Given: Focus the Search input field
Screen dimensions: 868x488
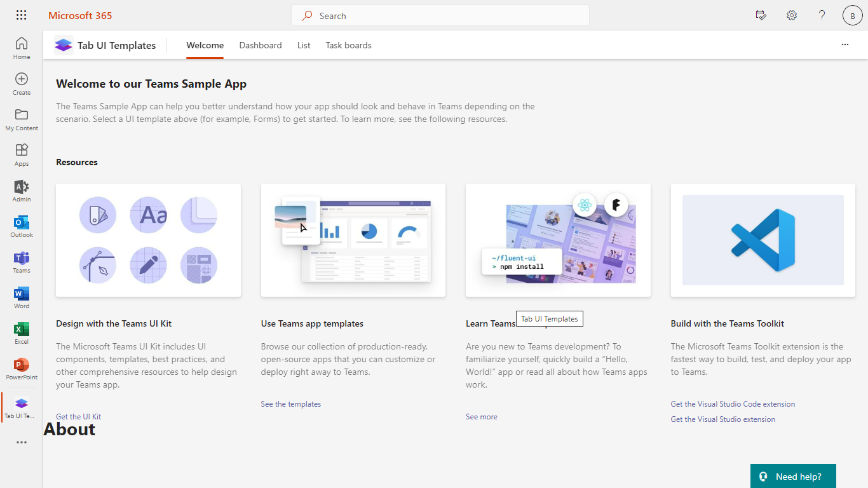Looking at the screenshot, I should tap(440, 16).
